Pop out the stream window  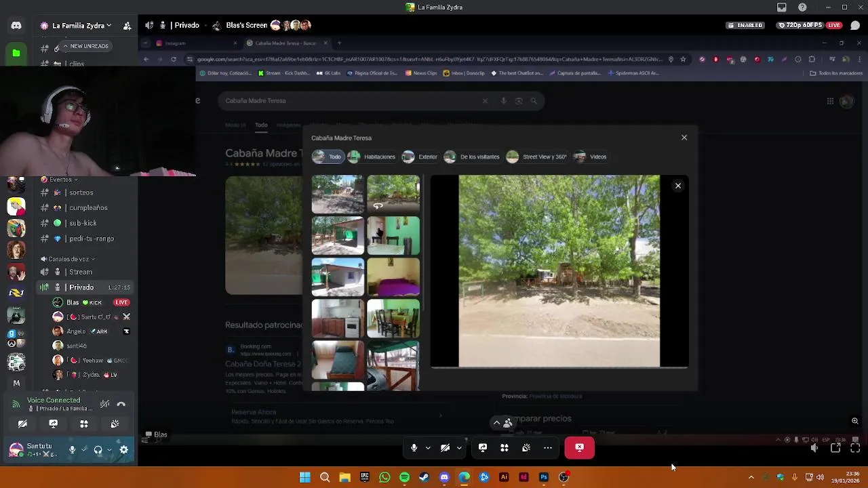tap(835, 448)
